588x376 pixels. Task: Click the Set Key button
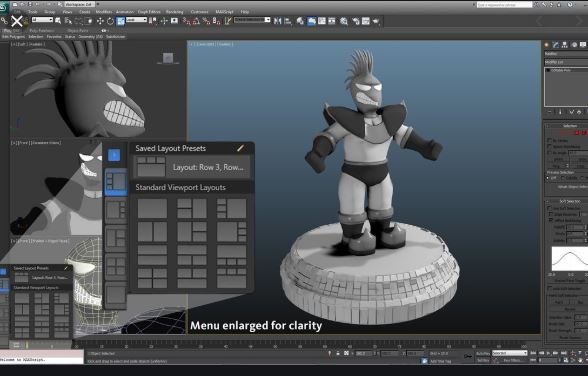[483, 360]
